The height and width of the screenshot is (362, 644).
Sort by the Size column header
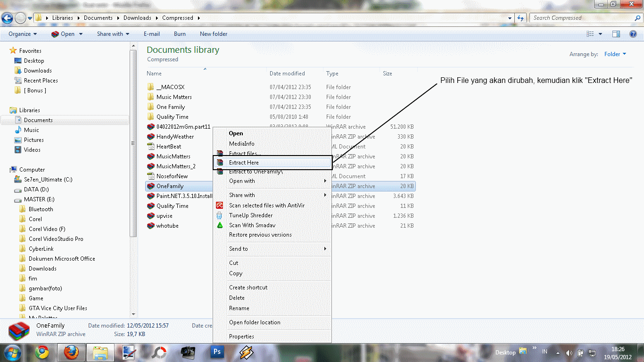(x=388, y=74)
